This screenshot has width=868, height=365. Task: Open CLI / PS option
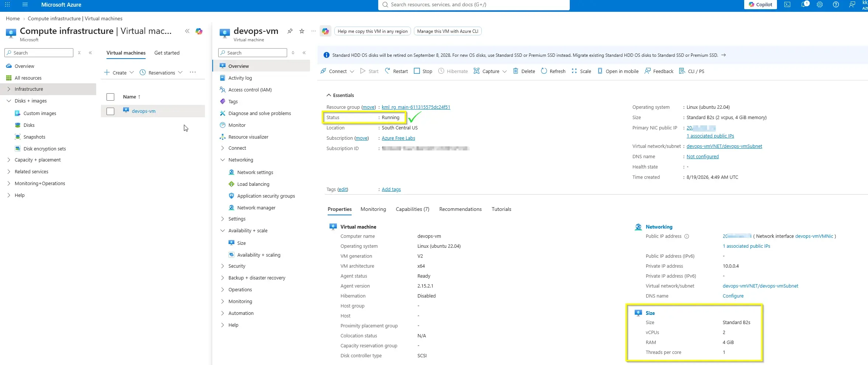[x=691, y=71]
